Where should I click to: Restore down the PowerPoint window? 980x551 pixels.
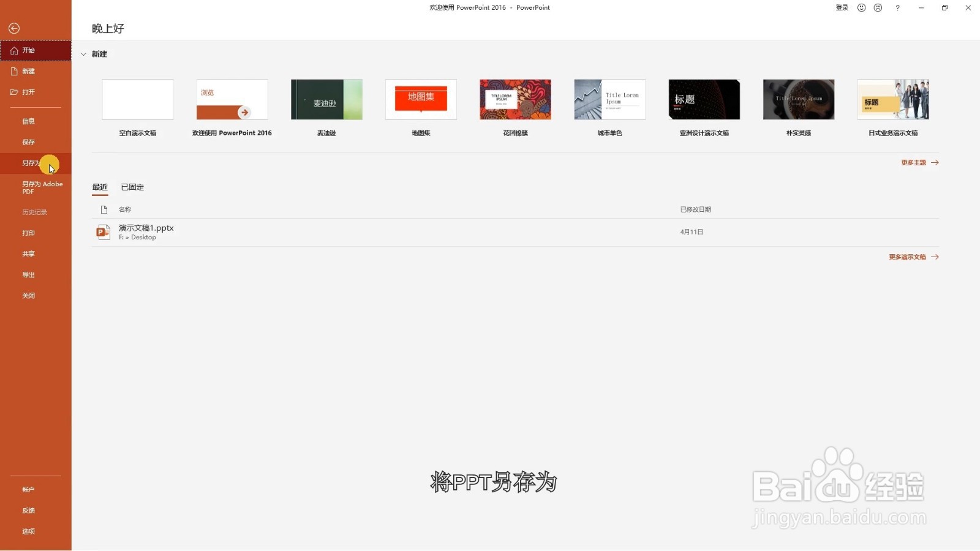click(x=944, y=8)
